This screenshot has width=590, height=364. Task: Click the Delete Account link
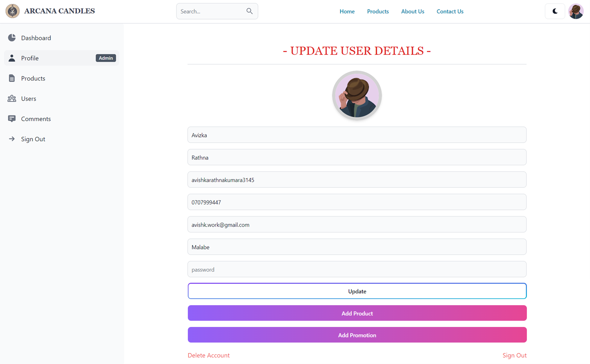pos(208,355)
